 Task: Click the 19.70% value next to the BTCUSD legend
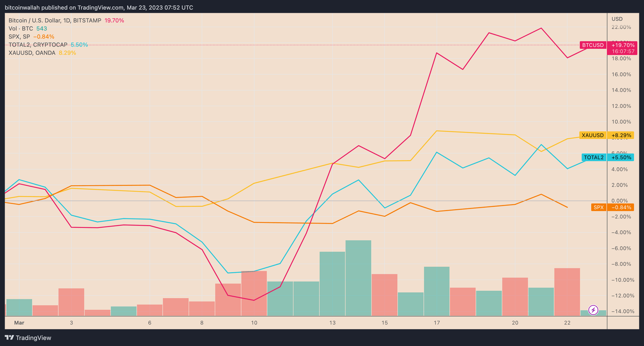pyautogui.click(x=114, y=20)
